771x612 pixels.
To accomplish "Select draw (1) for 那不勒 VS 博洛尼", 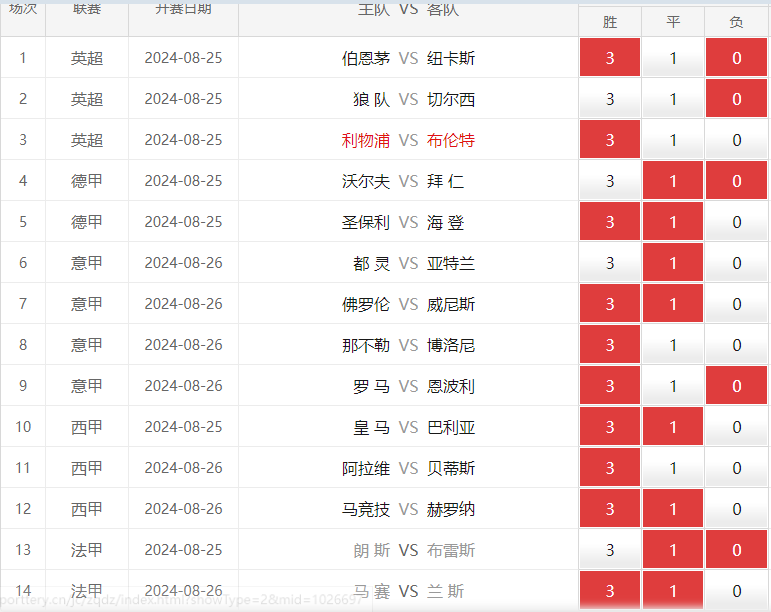I will tap(673, 345).
